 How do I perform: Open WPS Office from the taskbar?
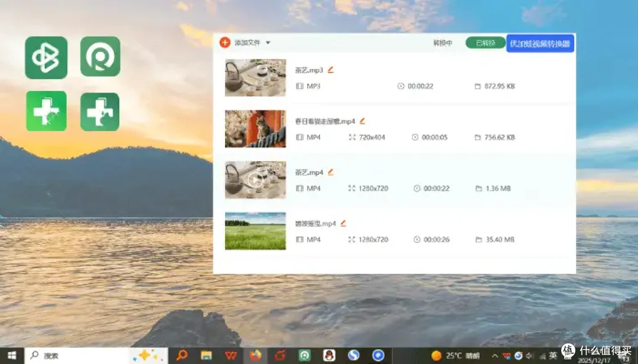[x=231, y=356]
